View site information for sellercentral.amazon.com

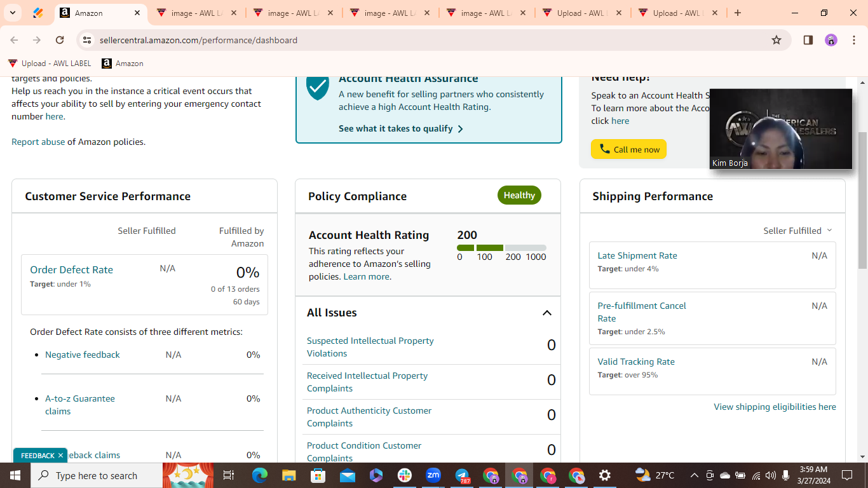(87, 40)
